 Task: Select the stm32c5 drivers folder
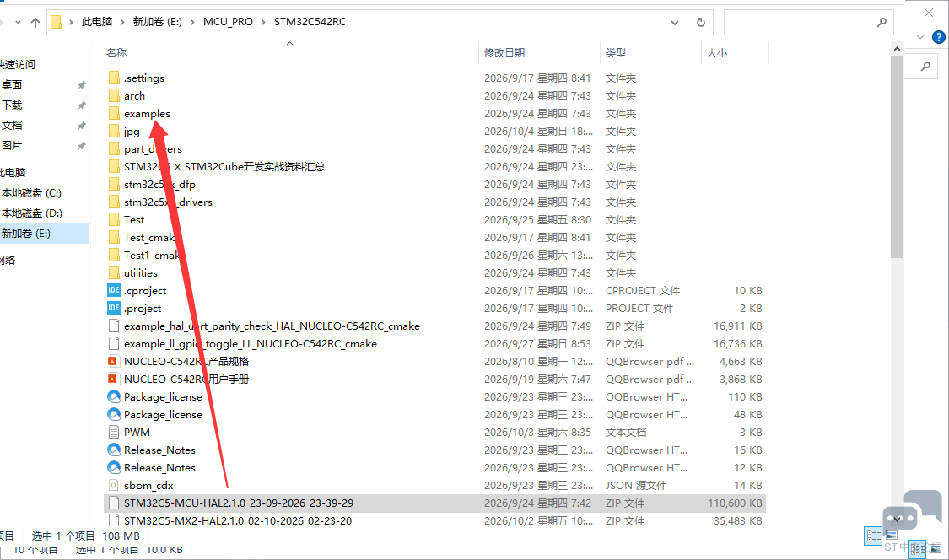point(168,202)
